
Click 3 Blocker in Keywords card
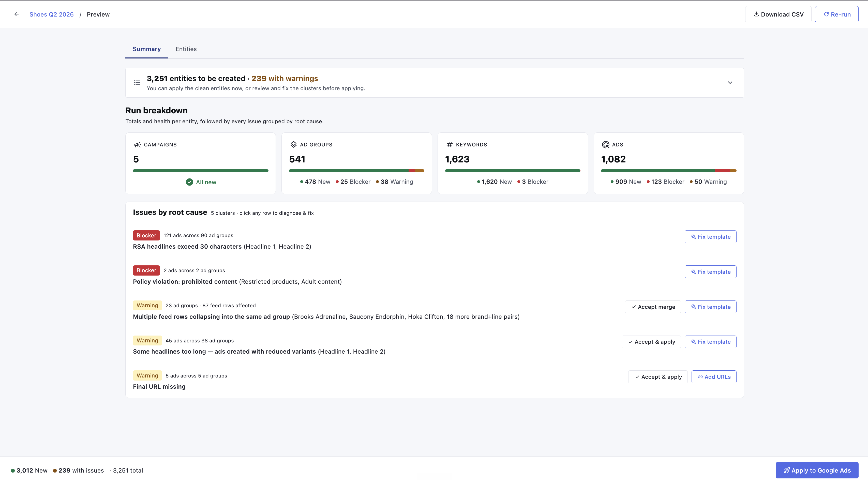(533, 182)
